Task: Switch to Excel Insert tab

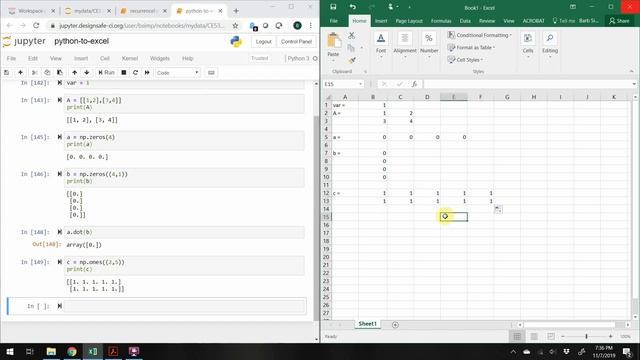Action: point(381,21)
